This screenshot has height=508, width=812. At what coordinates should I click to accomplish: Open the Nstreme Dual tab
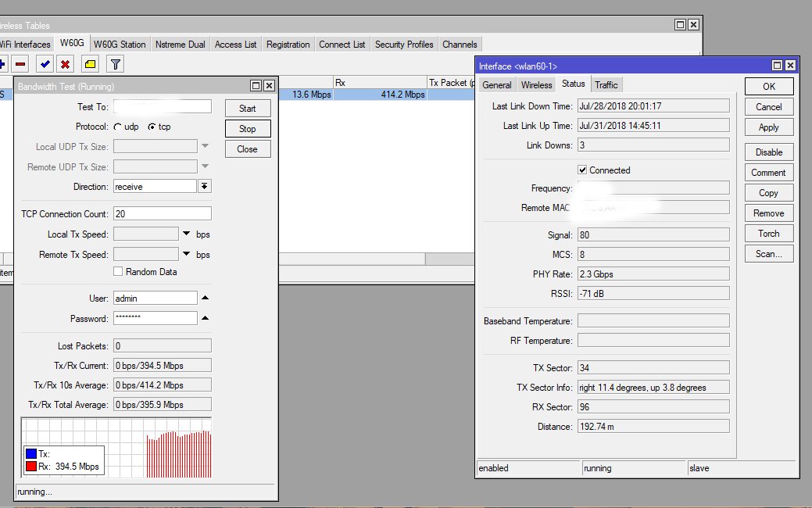pyautogui.click(x=181, y=45)
